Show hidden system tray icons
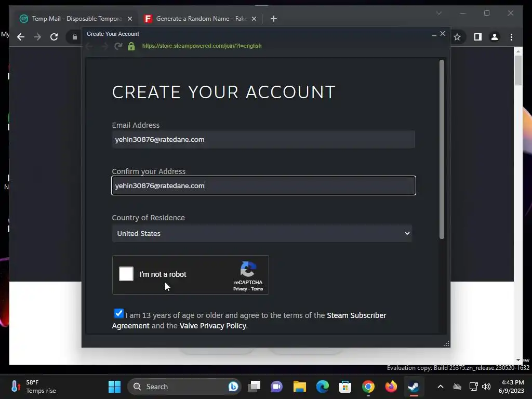 tap(440, 387)
